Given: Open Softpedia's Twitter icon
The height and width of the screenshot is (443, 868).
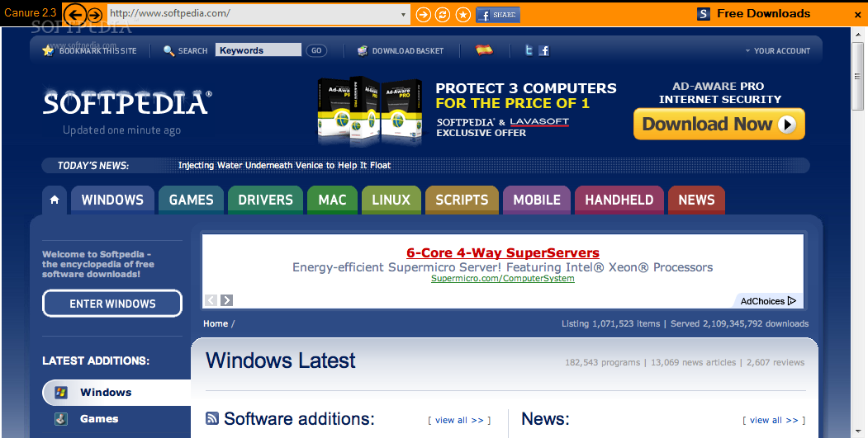Looking at the screenshot, I should click(x=529, y=50).
